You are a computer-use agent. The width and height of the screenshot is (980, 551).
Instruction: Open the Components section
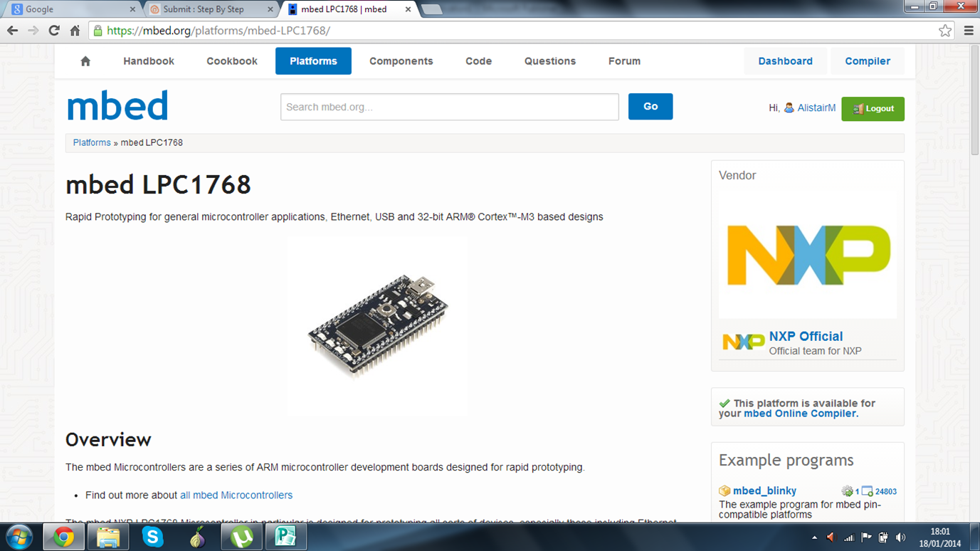tap(401, 61)
